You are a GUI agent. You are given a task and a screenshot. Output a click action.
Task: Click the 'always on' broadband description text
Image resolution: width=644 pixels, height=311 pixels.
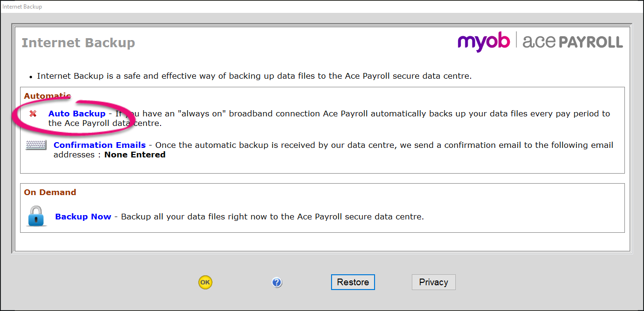click(363, 114)
